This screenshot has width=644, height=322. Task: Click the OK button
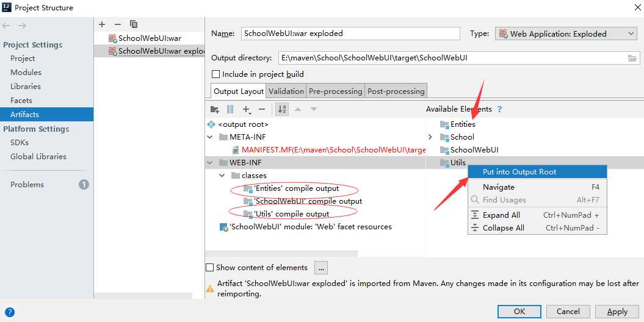(x=519, y=312)
